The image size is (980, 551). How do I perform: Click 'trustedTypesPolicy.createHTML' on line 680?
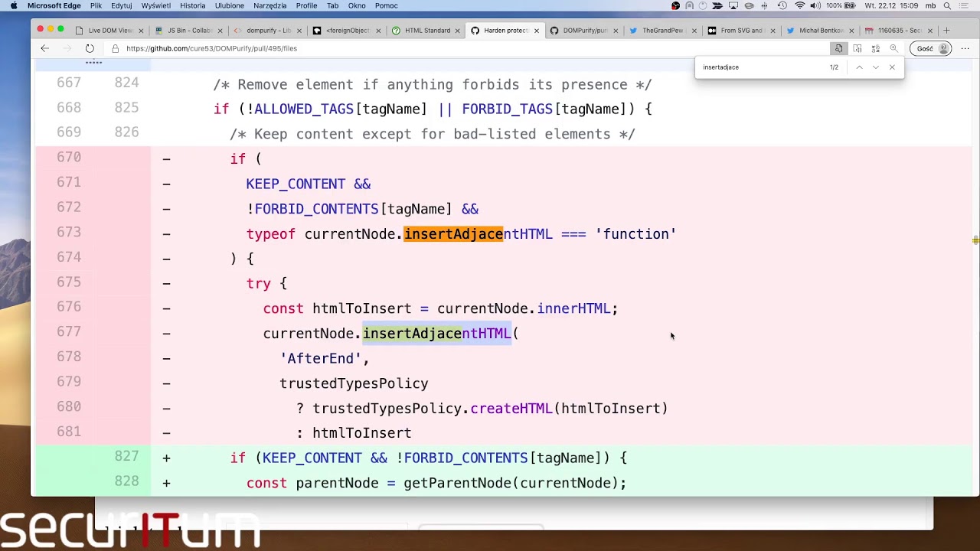click(x=433, y=408)
